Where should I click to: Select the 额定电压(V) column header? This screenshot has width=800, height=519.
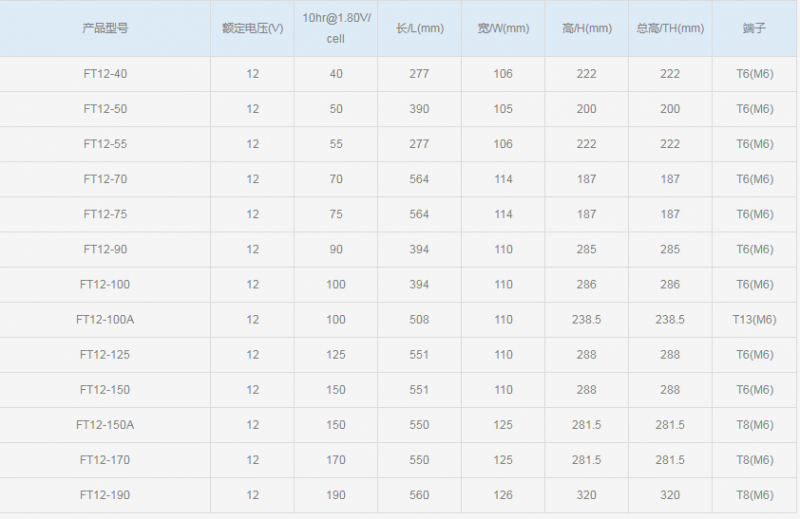[x=252, y=28]
